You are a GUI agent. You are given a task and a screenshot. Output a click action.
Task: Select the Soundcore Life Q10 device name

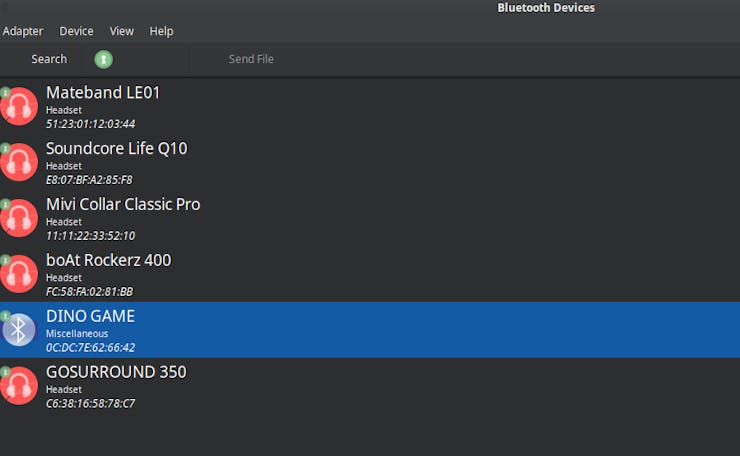click(116, 149)
